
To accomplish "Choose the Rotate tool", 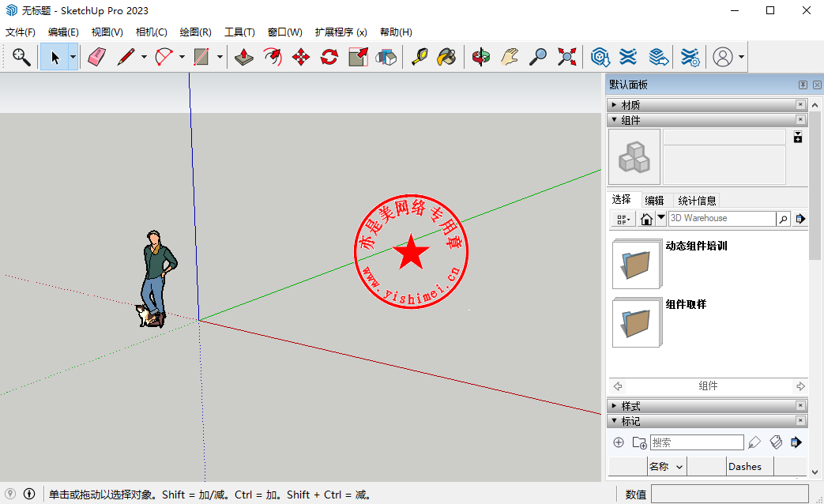I will point(329,57).
